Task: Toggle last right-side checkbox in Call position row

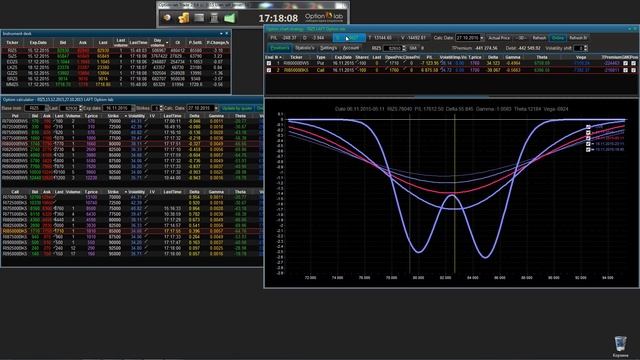Action: 633,70
